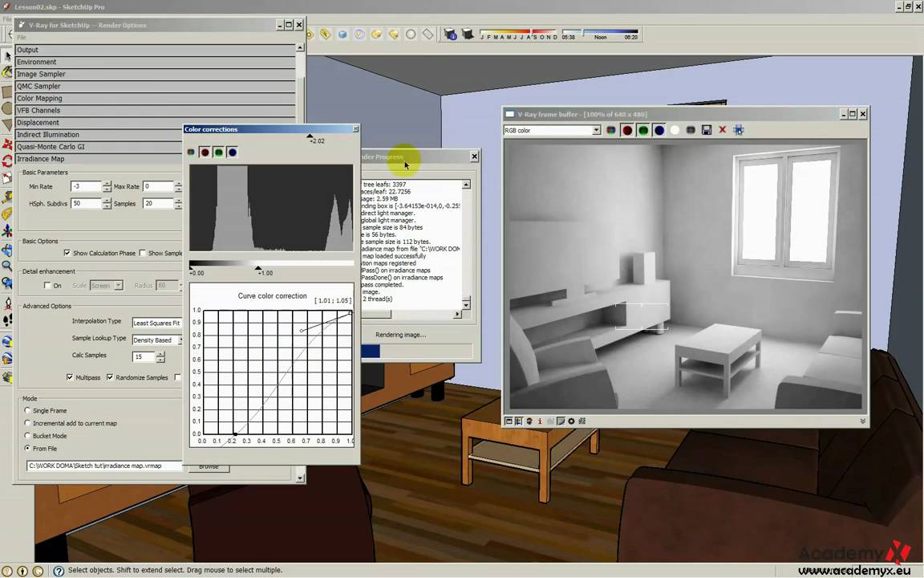This screenshot has height=578, width=924.
Task: Expand Color Mapping rollout
Action: [156, 99]
